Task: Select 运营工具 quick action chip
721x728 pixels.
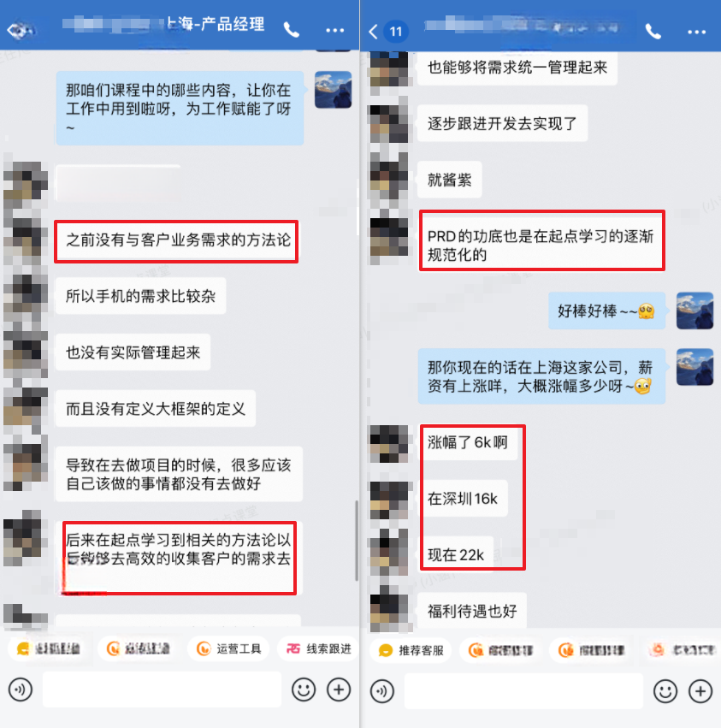Action: point(229,648)
